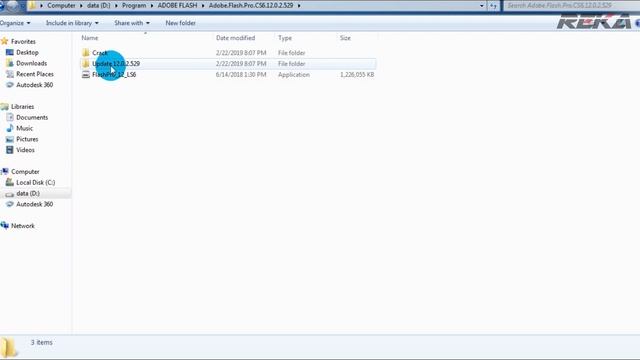
Task: Click the Videos library icon
Action: (x=10, y=150)
